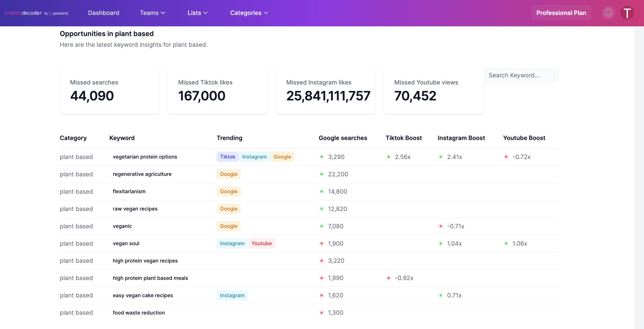
Task: Click Instagram Boost value -0.71x
Action: point(455,226)
